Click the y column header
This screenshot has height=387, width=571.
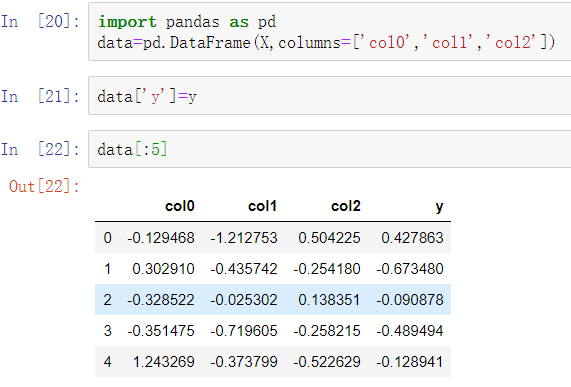coord(440,207)
